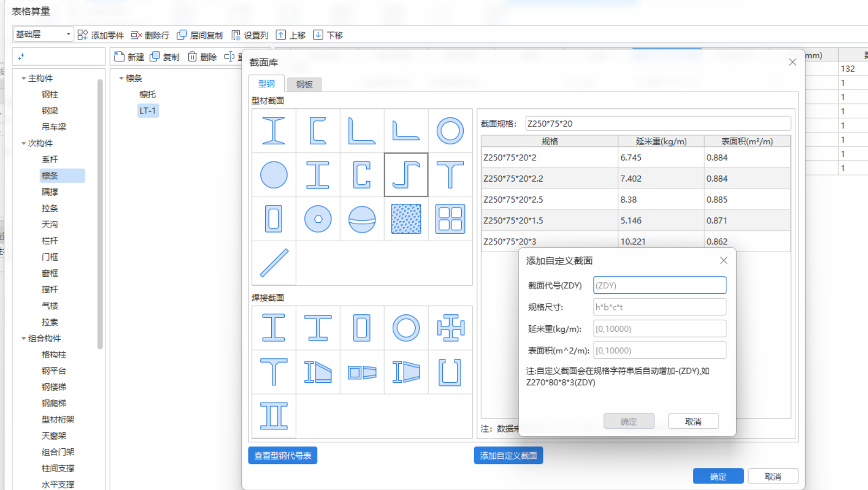Image resolution: width=868 pixels, height=490 pixels.
Task: Select the LT-1 component item
Action: pyautogui.click(x=148, y=111)
